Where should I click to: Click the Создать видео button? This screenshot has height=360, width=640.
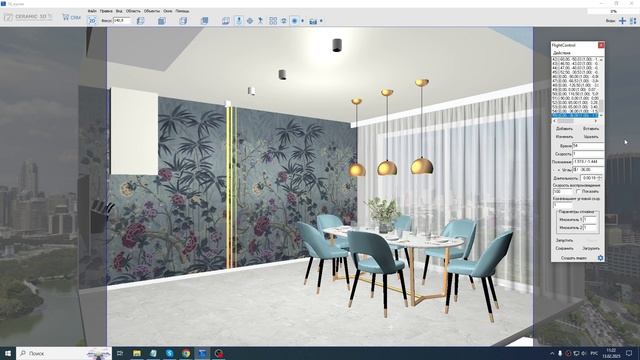click(x=574, y=258)
